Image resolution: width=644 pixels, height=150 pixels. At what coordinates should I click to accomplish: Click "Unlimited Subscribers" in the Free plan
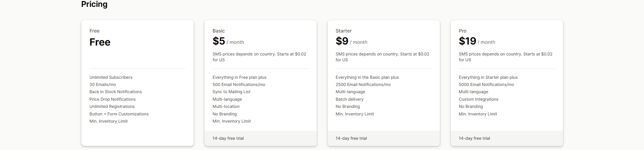[x=111, y=77]
